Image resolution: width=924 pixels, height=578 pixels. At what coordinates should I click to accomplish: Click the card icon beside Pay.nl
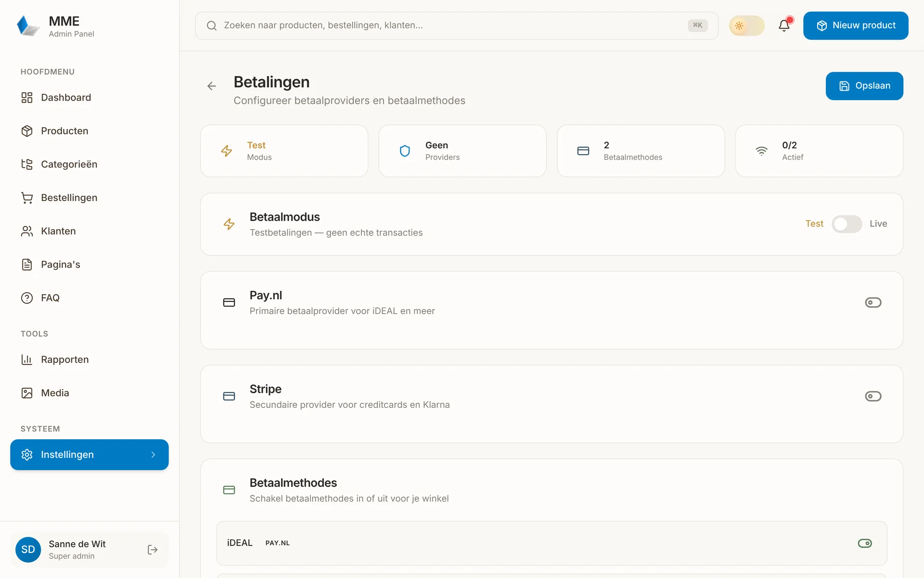[229, 302]
